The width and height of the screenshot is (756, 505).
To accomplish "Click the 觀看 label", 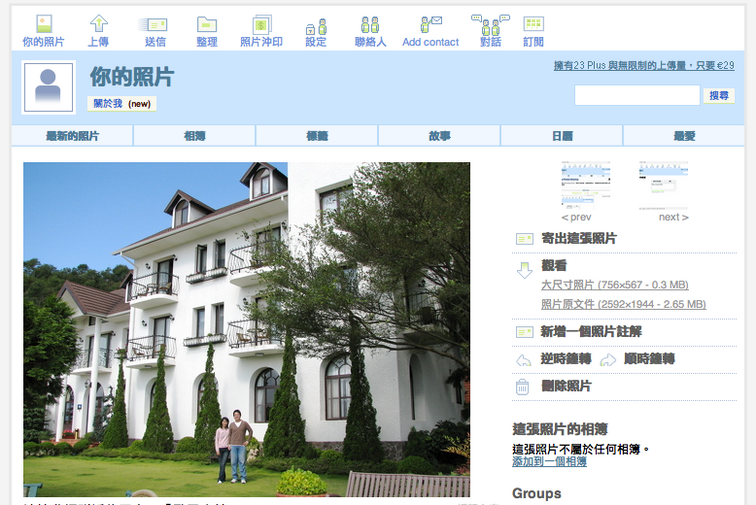I will (554, 265).
